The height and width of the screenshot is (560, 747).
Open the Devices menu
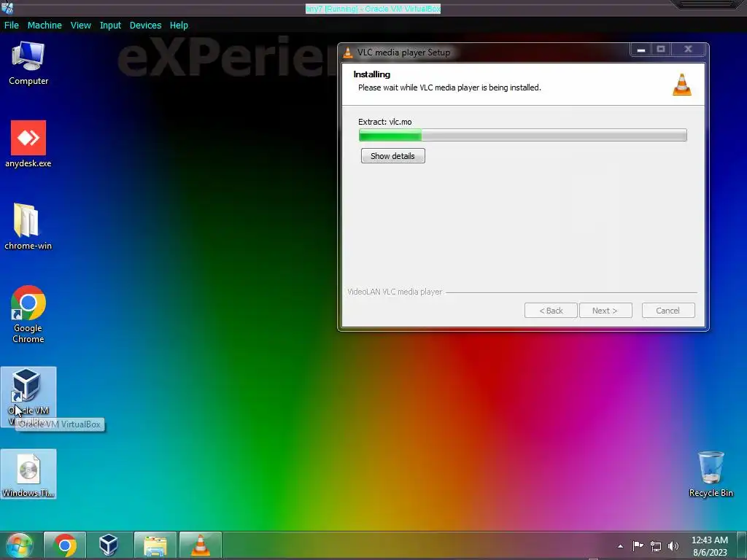pos(145,26)
